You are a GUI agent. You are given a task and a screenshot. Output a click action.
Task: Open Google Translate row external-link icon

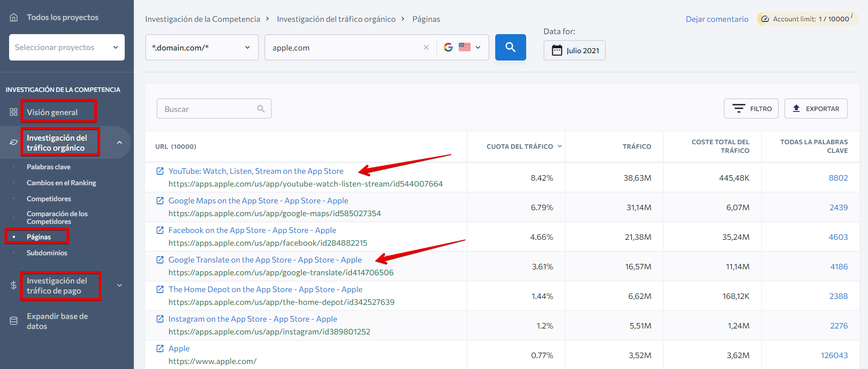[x=160, y=260]
